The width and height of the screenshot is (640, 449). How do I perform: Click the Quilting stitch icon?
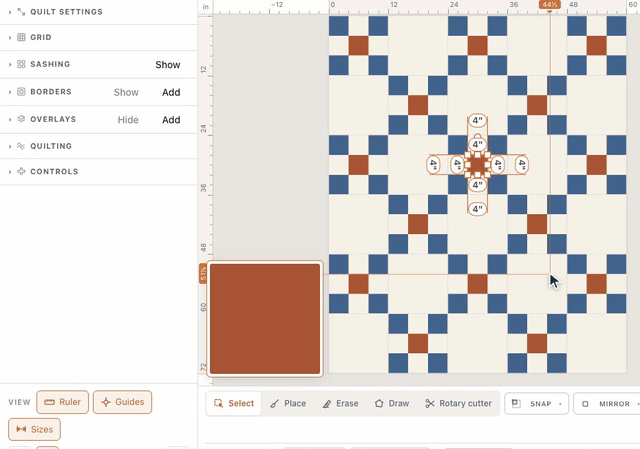tap(21, 146)
